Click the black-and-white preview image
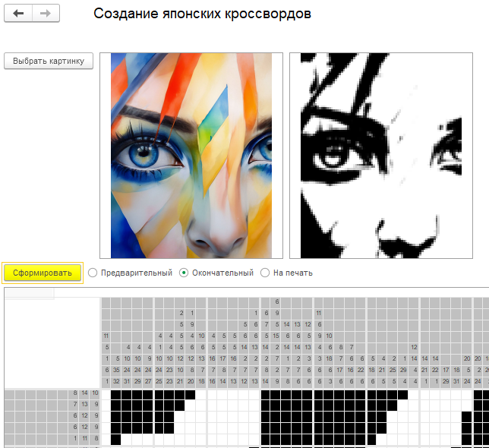This screenshot has width=489, height=448. (x=380, y=156)
